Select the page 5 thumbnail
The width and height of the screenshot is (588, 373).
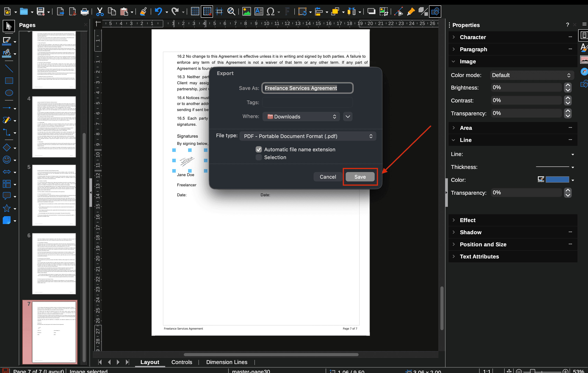(54, 195)
